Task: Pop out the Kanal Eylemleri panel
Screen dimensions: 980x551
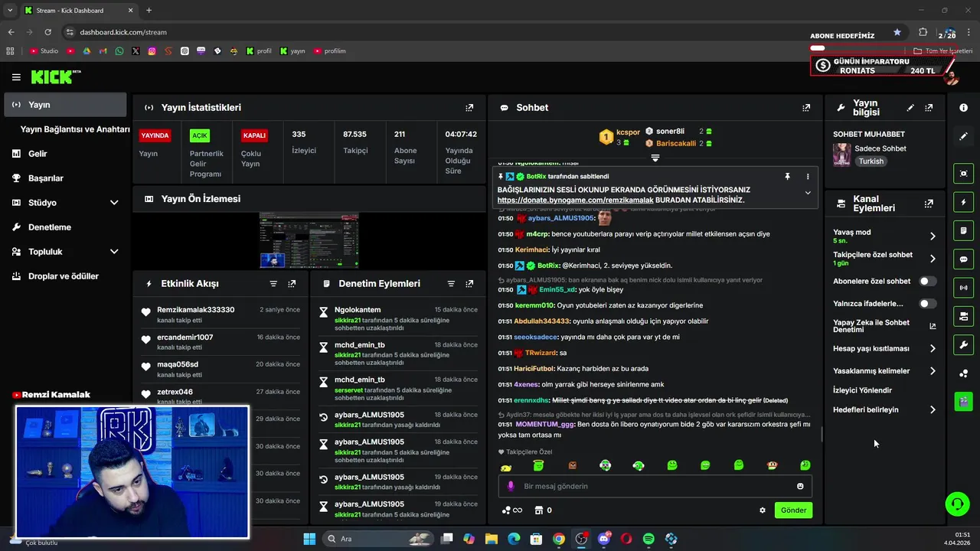Action: (929, 204)
